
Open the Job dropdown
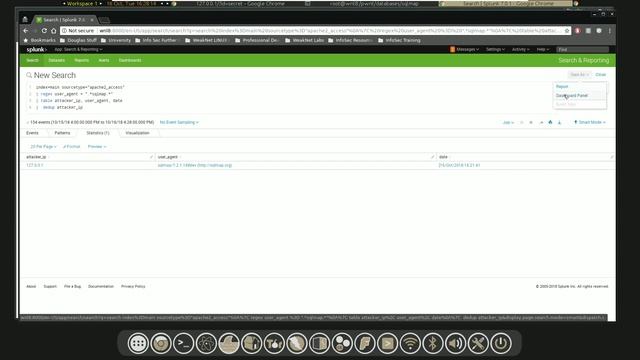click(508, 122)
